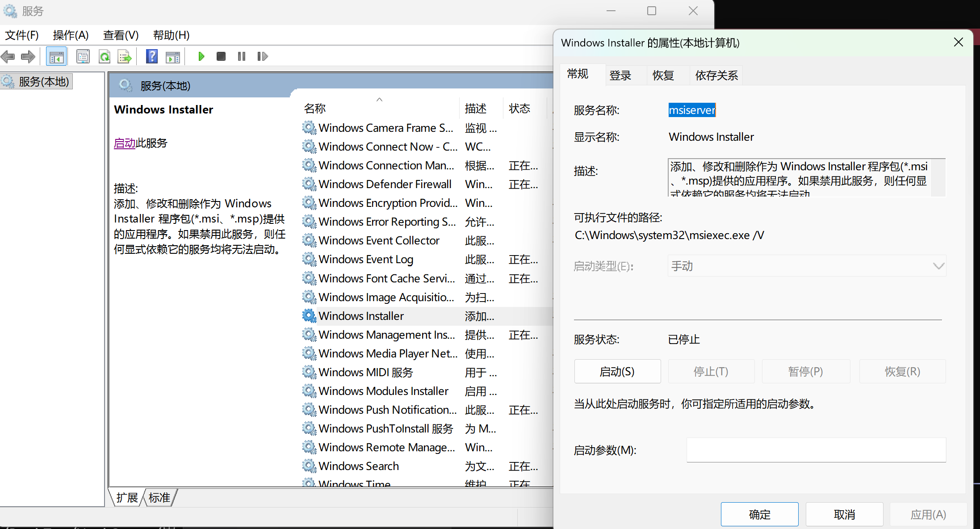
Task: Switch to the 标准 view tab
Action: coord(159,498)
